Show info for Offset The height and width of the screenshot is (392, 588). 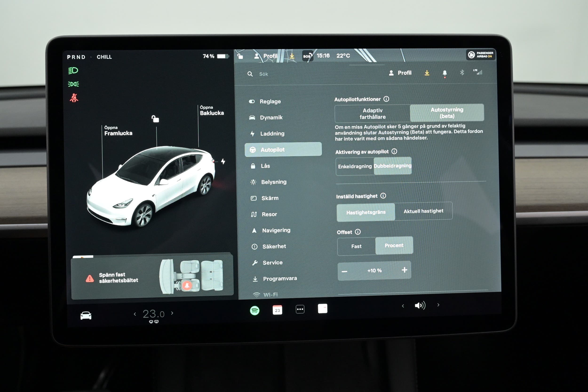pos(358,232)
